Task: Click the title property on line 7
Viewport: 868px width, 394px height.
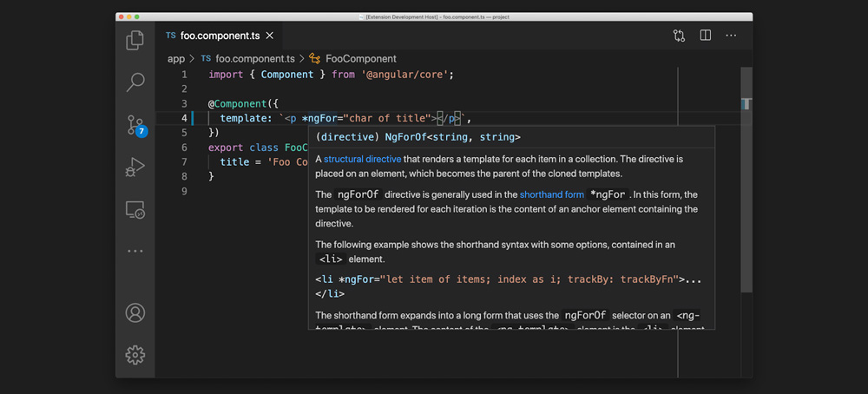Action: [234, 162]
